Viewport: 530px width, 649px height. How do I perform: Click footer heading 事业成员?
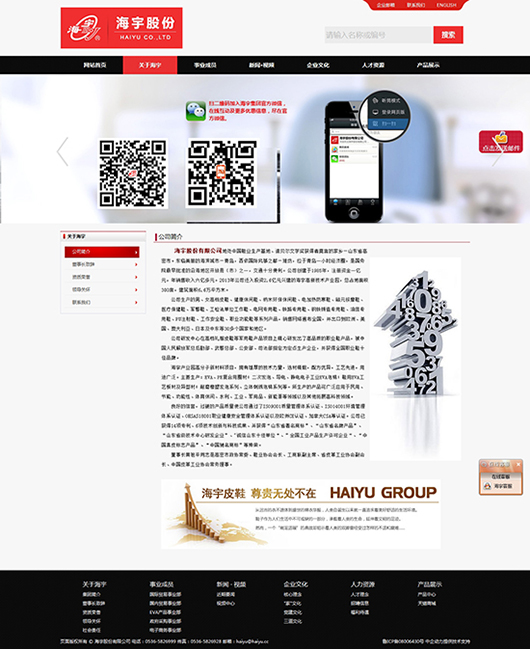161,584
